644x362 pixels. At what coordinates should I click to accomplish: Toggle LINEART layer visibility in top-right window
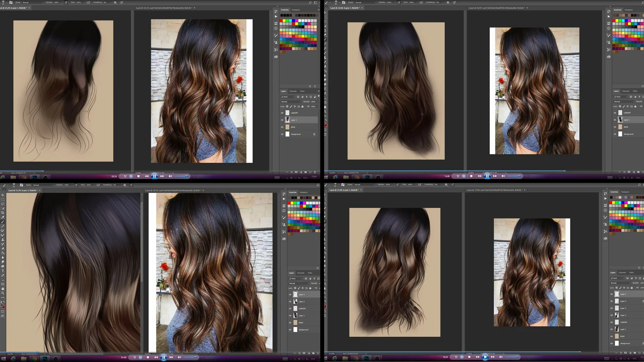(615, 113)
